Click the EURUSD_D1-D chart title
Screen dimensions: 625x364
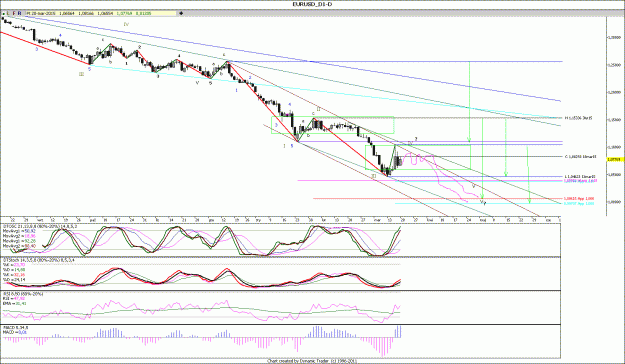click(312, 4)
